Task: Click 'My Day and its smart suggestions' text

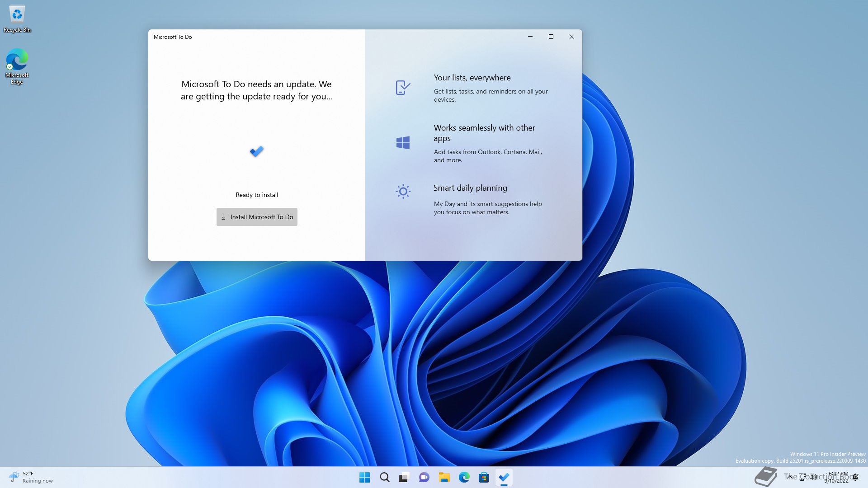Action: tap(488, 208)
